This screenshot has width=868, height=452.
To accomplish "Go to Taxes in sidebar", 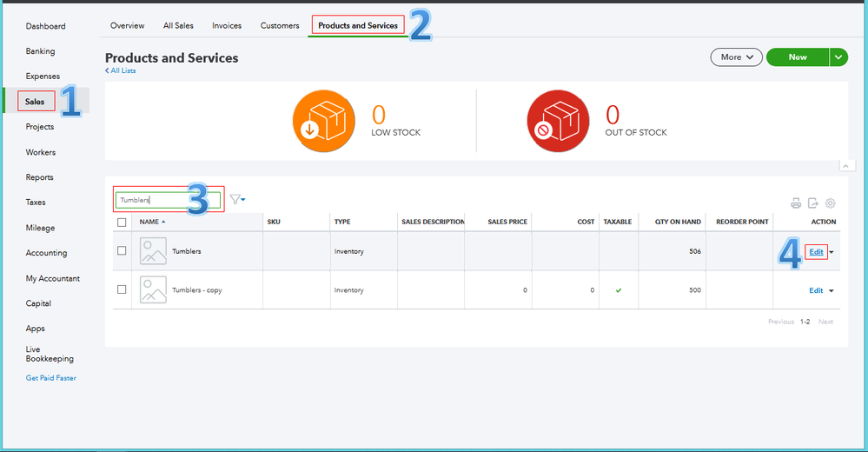I will tap(36, 203).
